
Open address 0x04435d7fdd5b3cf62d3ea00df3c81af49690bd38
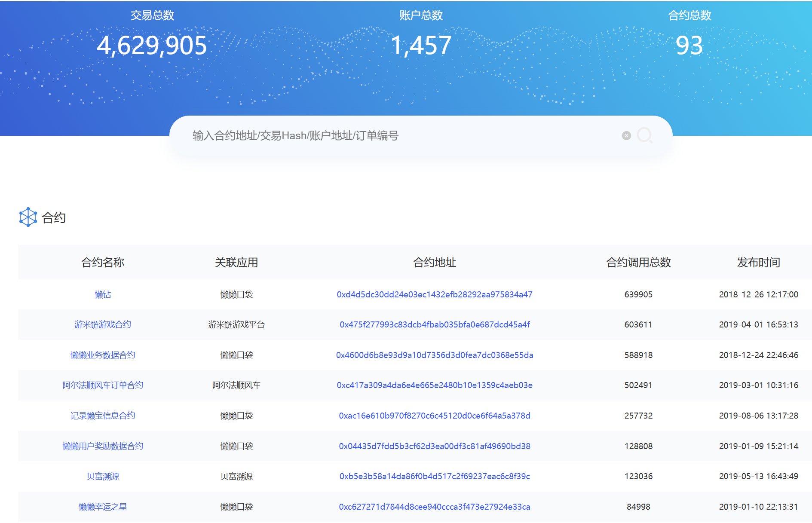[x=435, y=446]
